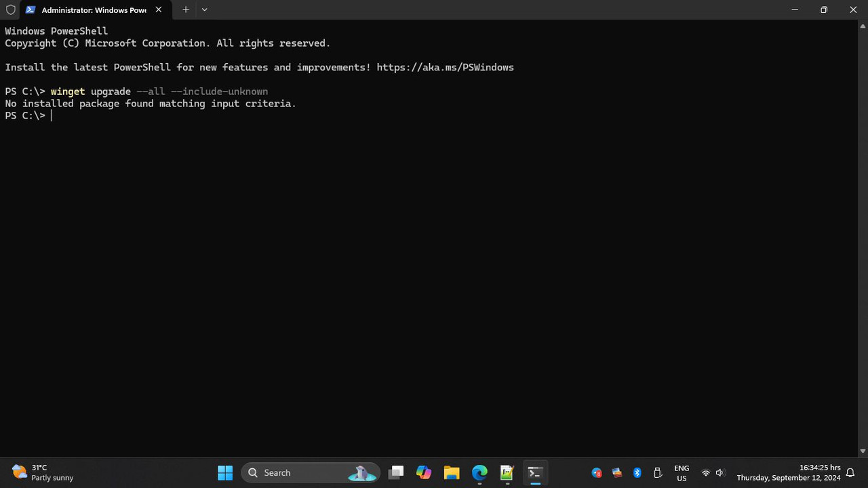Click 'No installed package found matching input criteria.'
Screen dimensions: 868x488
tap(151, 104)
